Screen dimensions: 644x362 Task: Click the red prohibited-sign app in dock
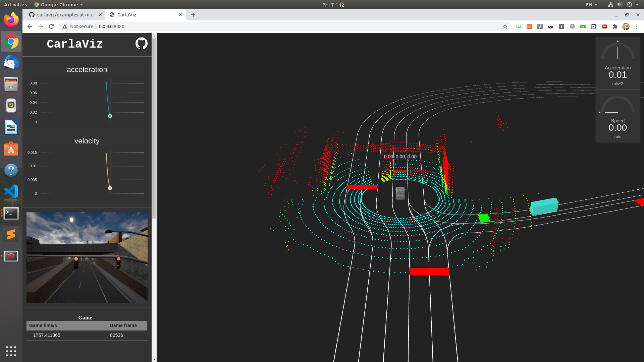[11, 256]
